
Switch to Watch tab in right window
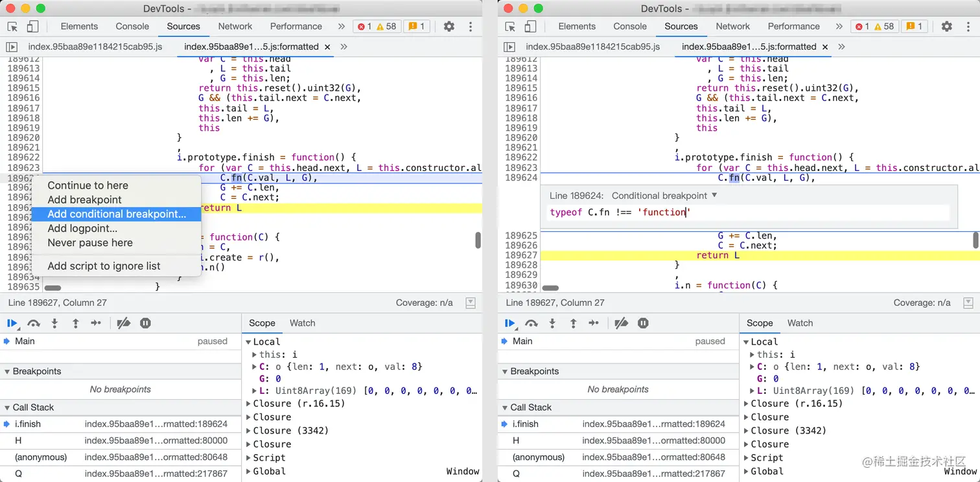coord(800,323)
